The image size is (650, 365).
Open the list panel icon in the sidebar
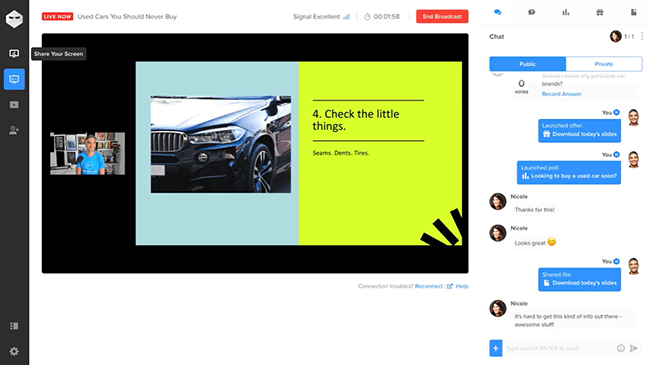click(14, 326)
